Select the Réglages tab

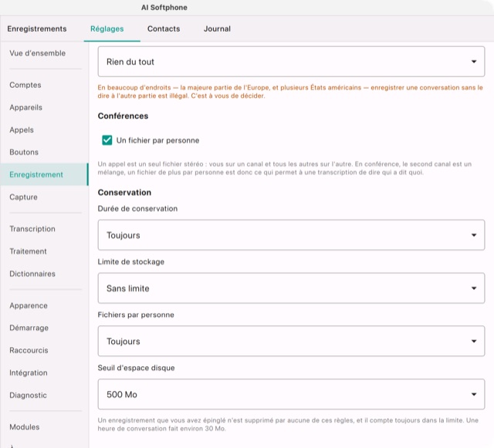pyautogui.click(x=107, y=29)
